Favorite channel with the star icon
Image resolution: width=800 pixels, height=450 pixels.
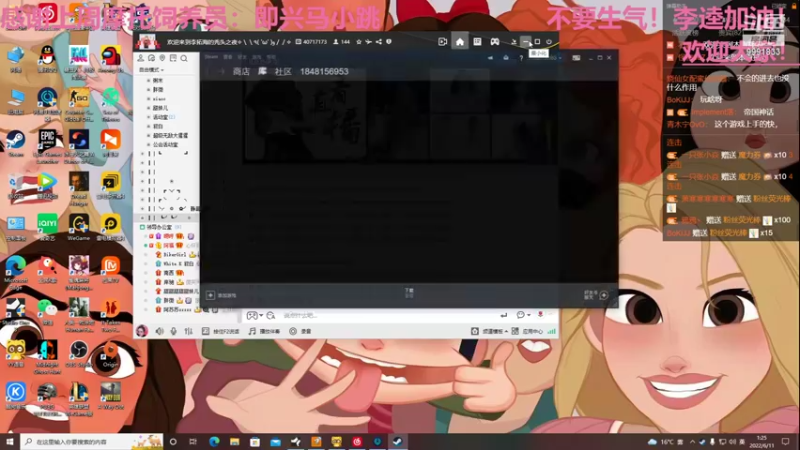359,42
